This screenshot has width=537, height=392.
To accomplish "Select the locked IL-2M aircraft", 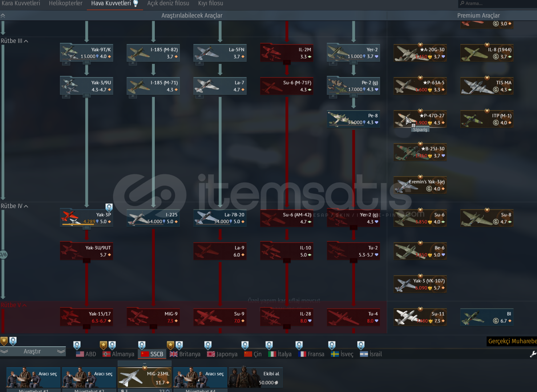I will point(287,53).
